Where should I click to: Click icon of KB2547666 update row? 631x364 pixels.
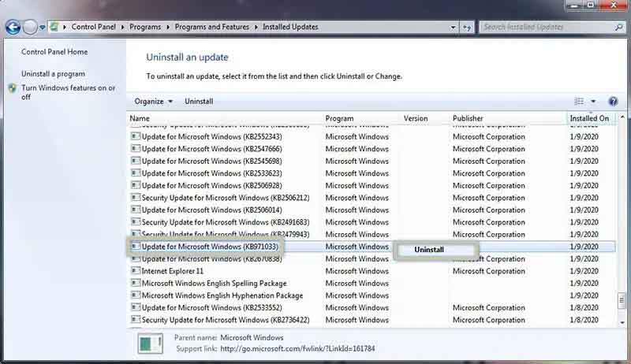click(136, 148)
